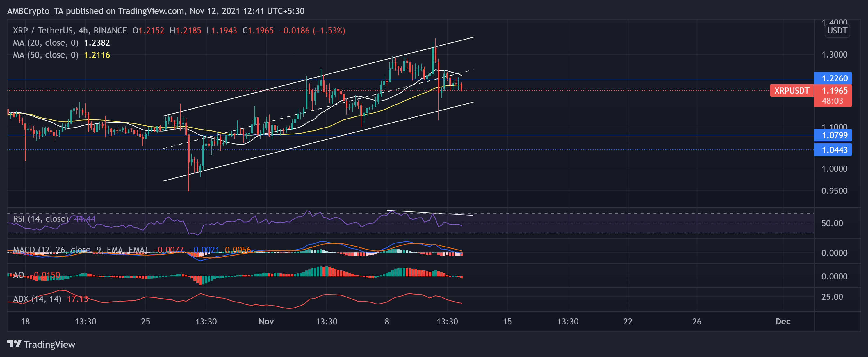Click the MA 50 value 1.2116
This screenshot has width=868, height=357.
(x=97, y=55)
